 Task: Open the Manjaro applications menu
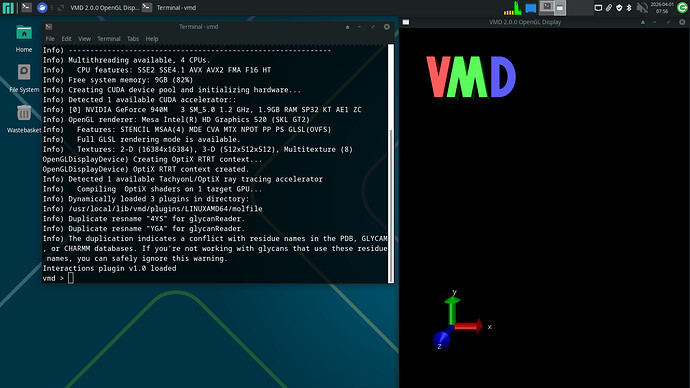tap(8, 7)
